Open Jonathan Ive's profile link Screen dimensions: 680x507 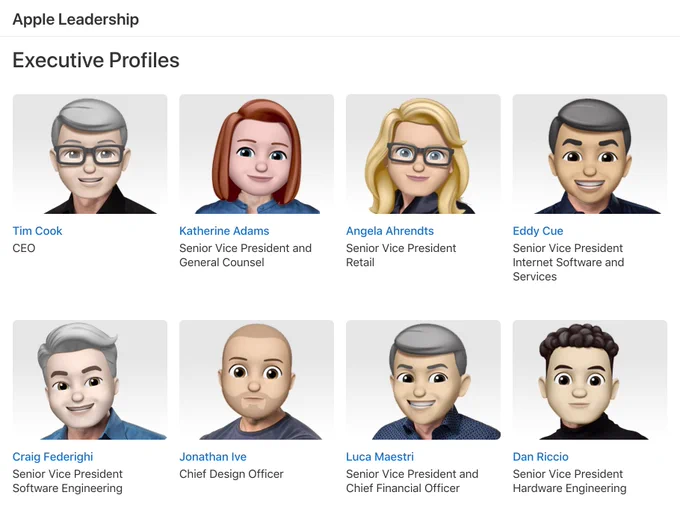click(213, 457)
